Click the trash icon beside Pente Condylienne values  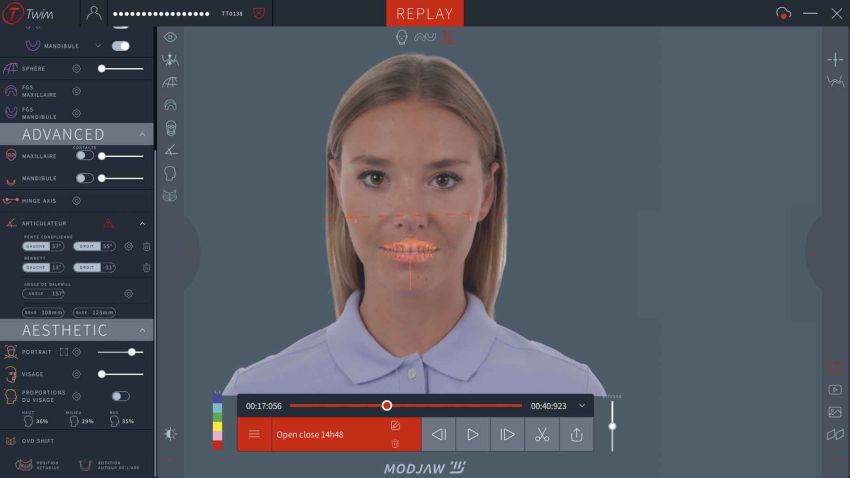[x=146, y=246]
